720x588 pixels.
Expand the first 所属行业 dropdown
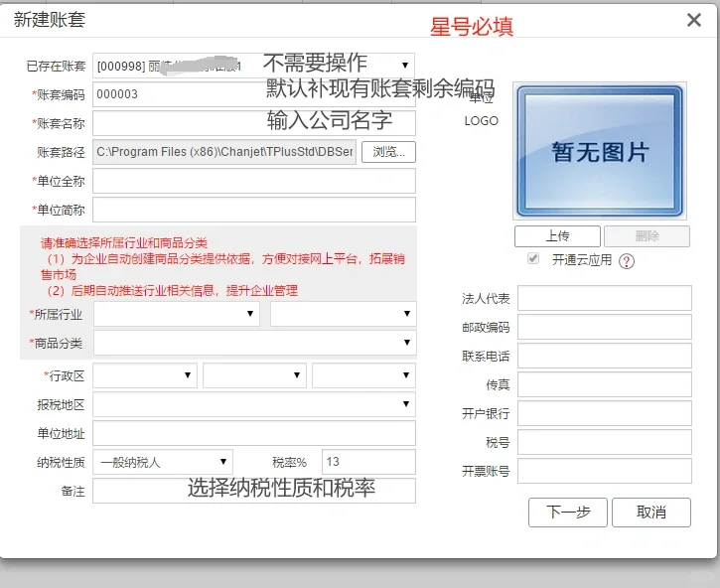point(177,314)
